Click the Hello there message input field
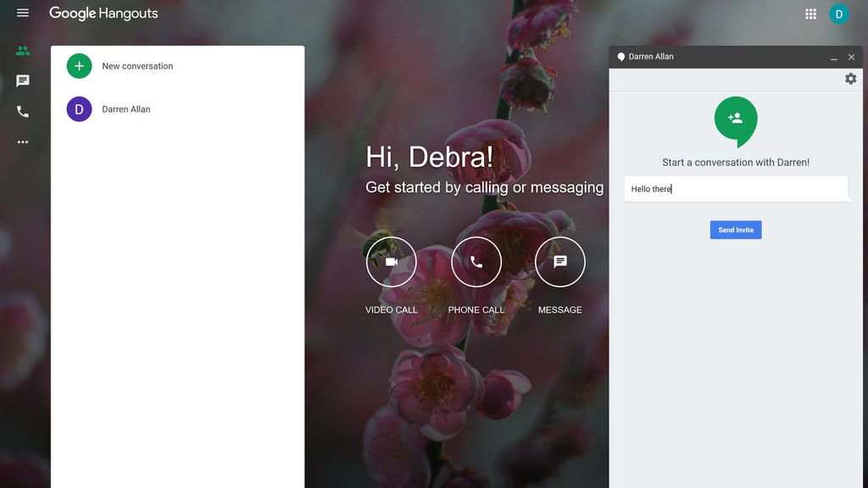Screen dimensions: 868x488 (736, 188)
